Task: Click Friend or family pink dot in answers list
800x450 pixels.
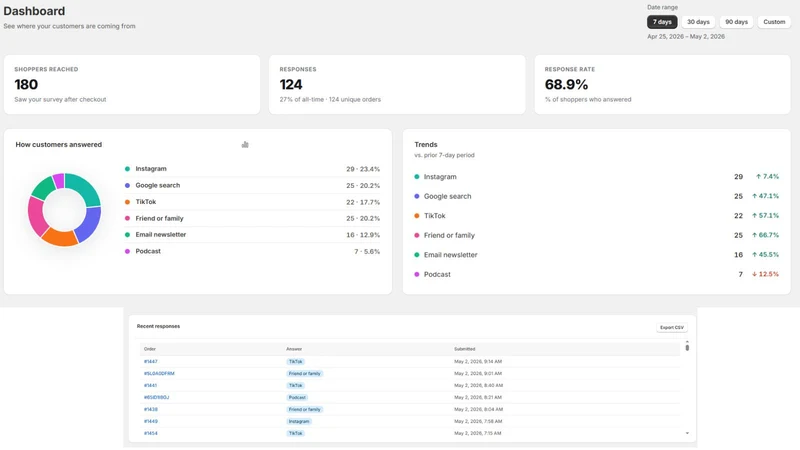Action: coord(128,218)
